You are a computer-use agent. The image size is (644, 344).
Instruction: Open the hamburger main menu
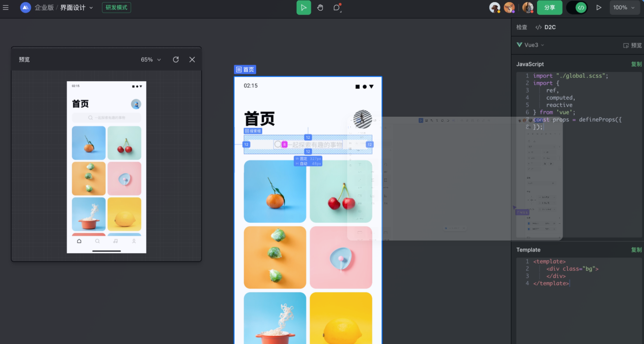pos(6,8)
